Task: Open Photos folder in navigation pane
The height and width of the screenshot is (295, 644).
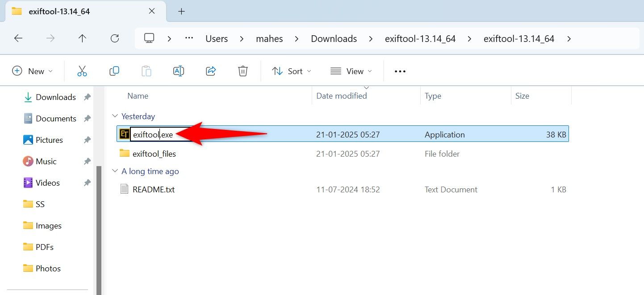Action: point(48,268)
